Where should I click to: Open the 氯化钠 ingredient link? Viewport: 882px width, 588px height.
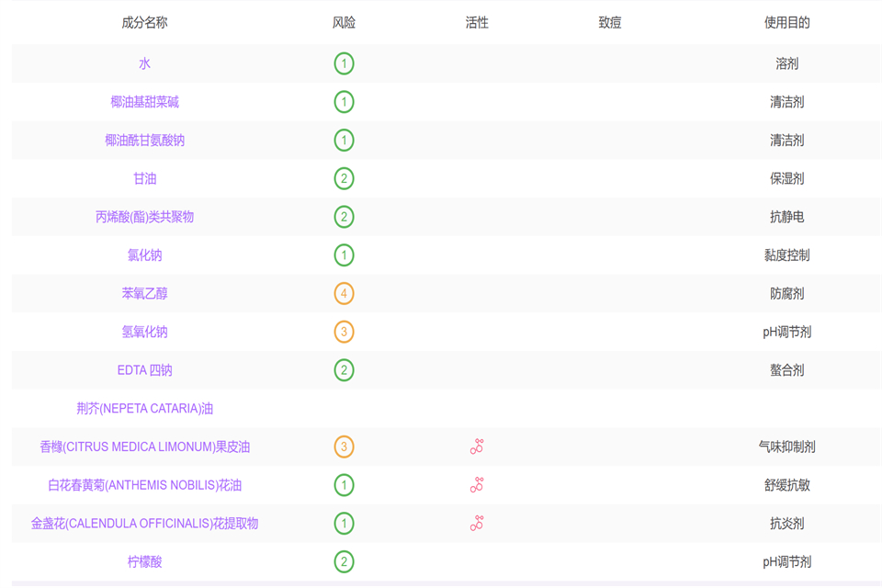pyautogui.click(x=144, y=255)
